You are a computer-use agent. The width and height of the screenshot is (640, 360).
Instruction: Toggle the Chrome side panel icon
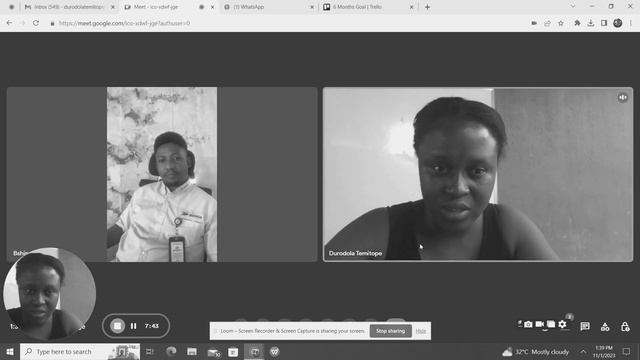[604, 23]
